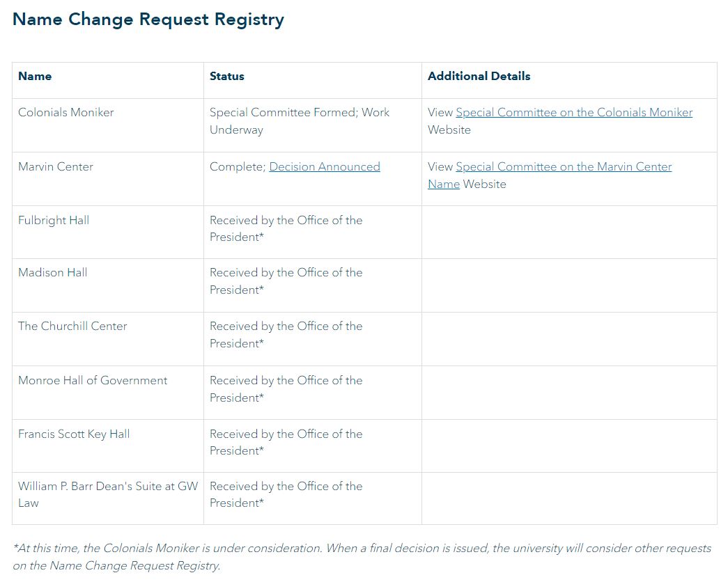Select the Colonials Moniker name cell
Viewport: 728px width, 582px height.
66,113
